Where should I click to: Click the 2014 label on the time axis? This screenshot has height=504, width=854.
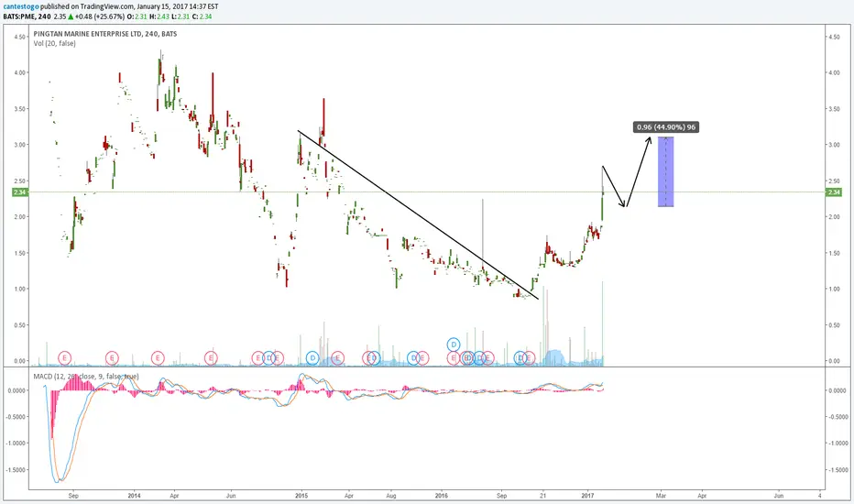pyautogui.click(x=134, y=496)
